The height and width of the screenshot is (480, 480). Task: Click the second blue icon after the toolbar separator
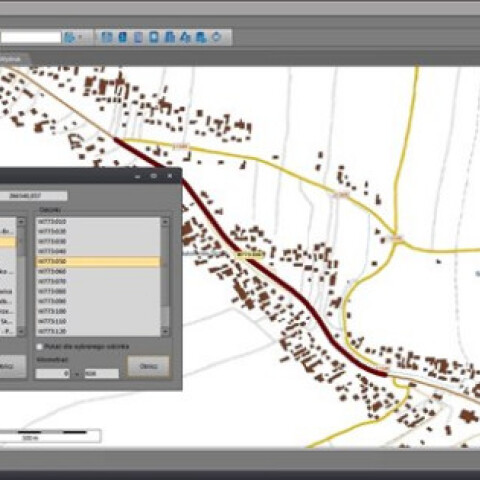click(122, 37)
